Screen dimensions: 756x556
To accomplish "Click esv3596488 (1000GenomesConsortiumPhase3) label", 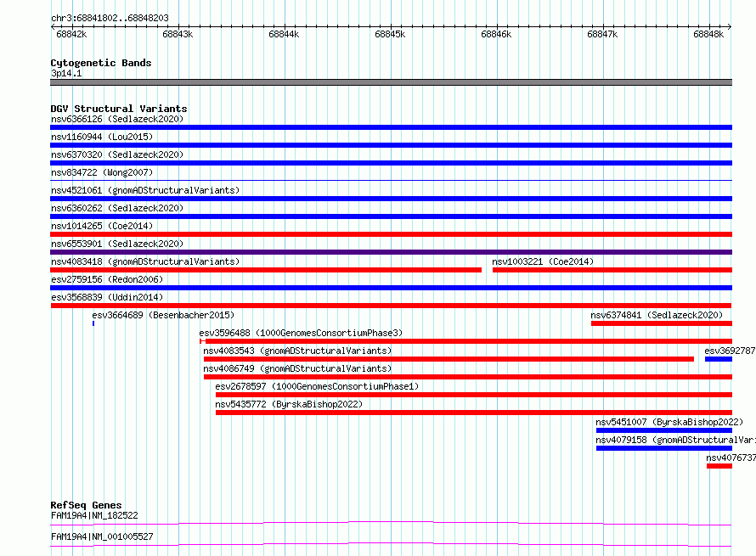I will [301, 333].
